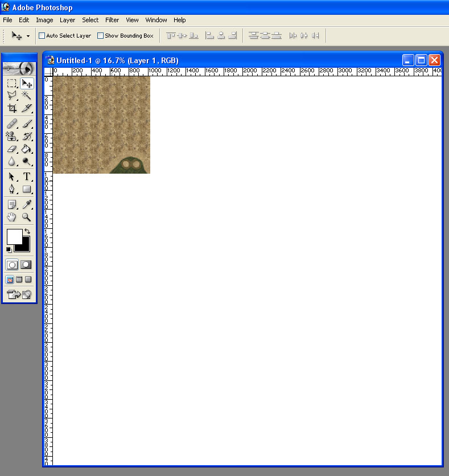The width and height of the screenshot is (449, 476).
Task: Select the Clone Stamp tool
Action: point(11,136)
